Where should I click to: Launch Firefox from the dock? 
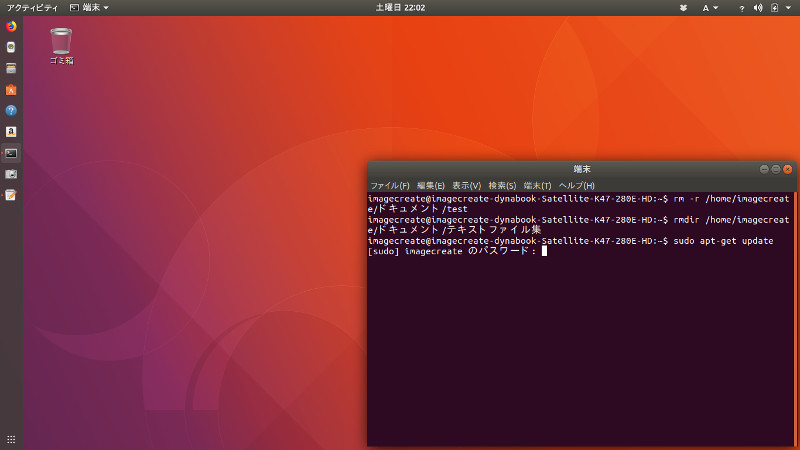[11, 26]
